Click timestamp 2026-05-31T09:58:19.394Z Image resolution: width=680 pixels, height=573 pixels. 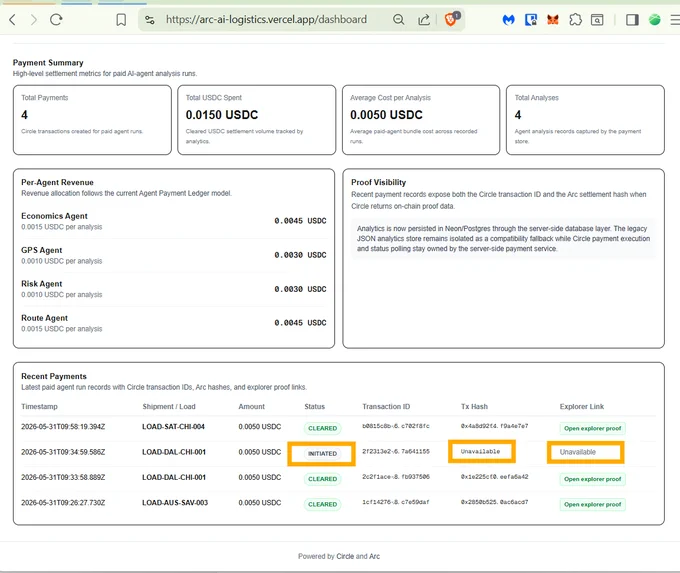[x=63, y=427]
